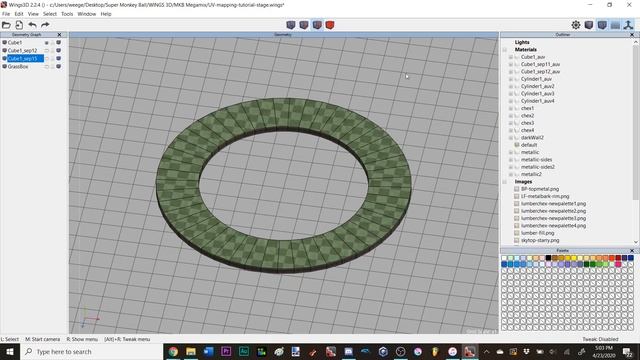Expand the Cylinder1_auv material node
640x360 pixels.
(x=511, y=79)
